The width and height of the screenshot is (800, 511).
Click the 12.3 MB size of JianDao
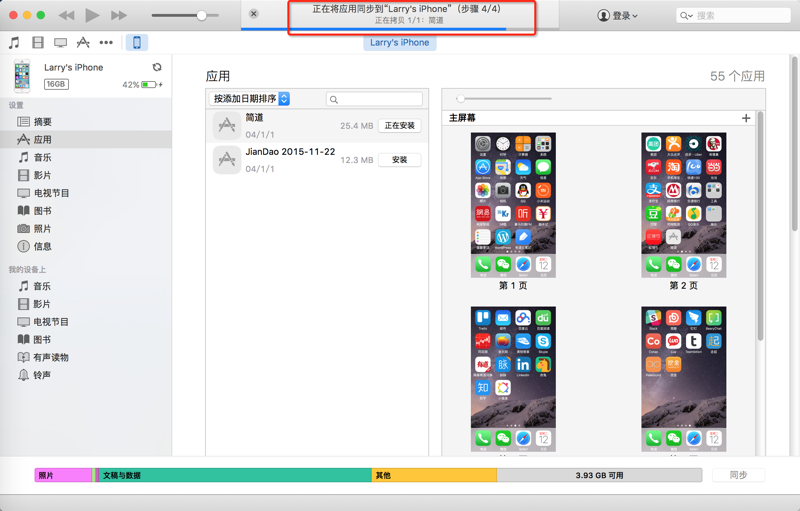pos(357,160)
